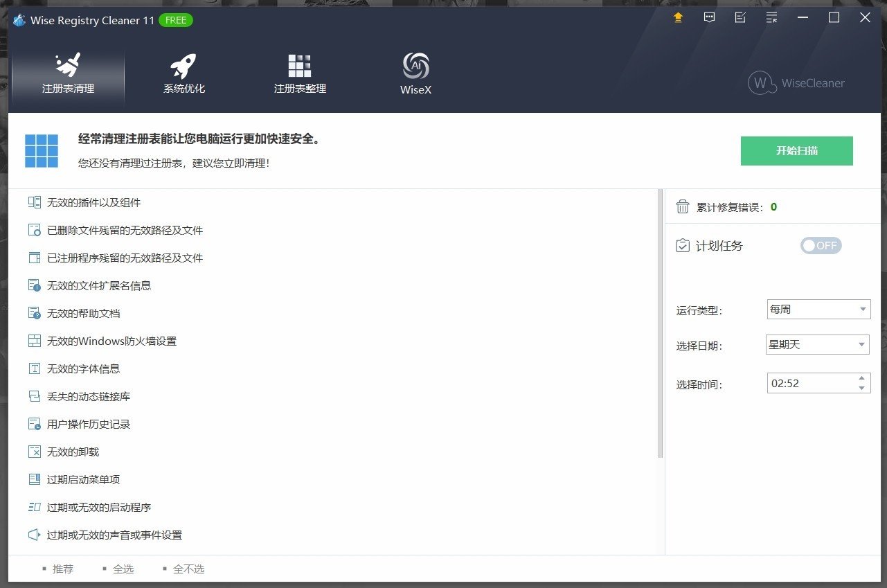Expand the 选择日期 星期天 dropdown
The height and width of the screenshot is (588, 887).
(x=817, y=344)
